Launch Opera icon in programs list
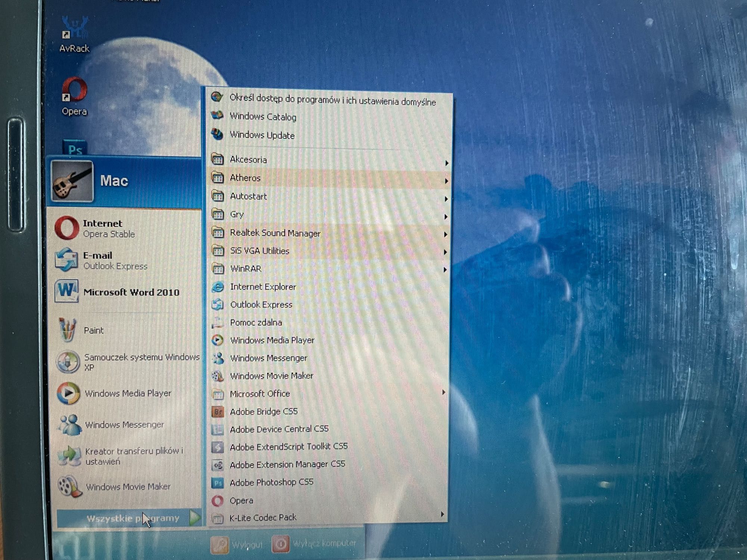Viewport: 747px width, 560px height. pyautogui.click(x=218, y=501)
